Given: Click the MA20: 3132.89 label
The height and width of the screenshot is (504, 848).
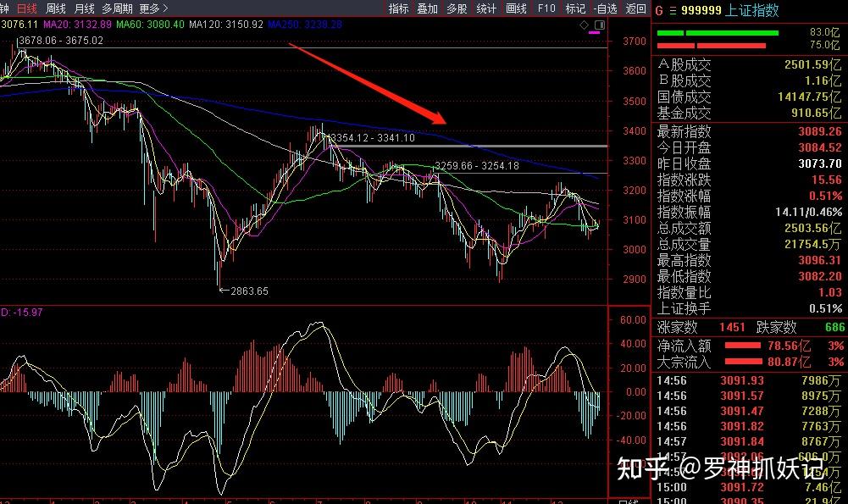Looking at the screenshot, I should coord(77,25).
